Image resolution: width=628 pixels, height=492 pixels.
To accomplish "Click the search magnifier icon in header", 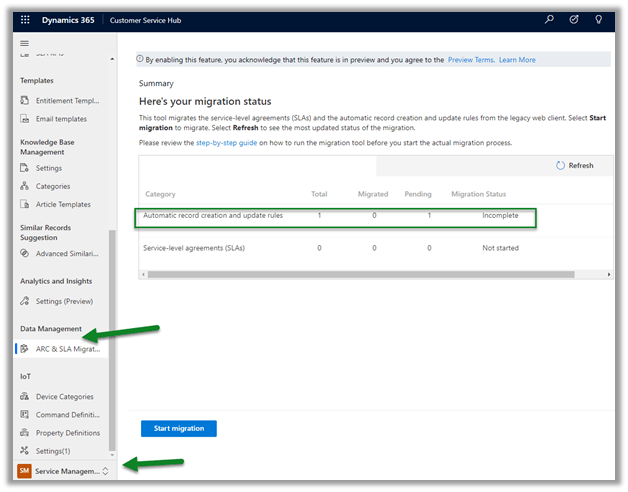I will click(x=549, y=19).
